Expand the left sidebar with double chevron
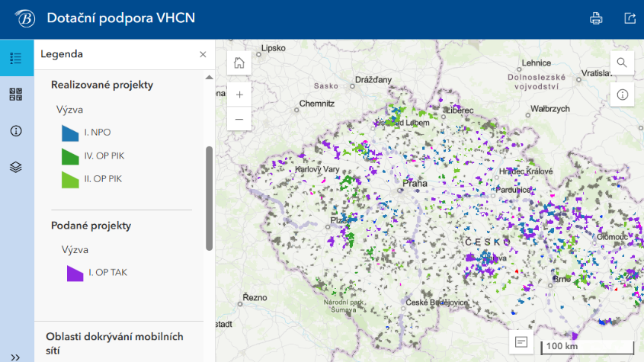The height and width of the screenshot is (362, 644). pos(16,356)
